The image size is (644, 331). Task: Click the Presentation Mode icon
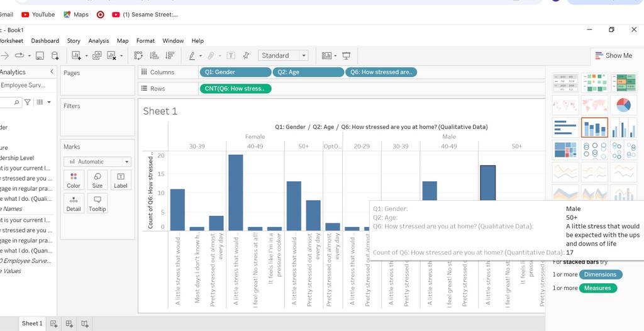pyautogui.click(x=347, y=55)
